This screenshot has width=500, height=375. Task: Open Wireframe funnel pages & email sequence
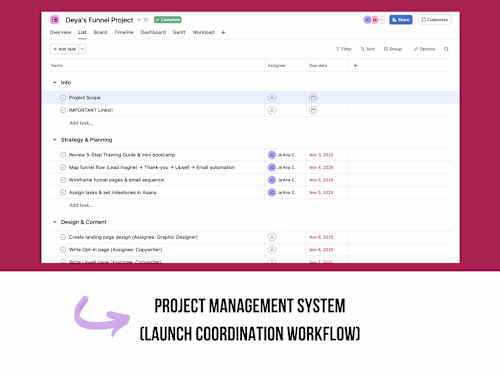click(x=116, y=180)
